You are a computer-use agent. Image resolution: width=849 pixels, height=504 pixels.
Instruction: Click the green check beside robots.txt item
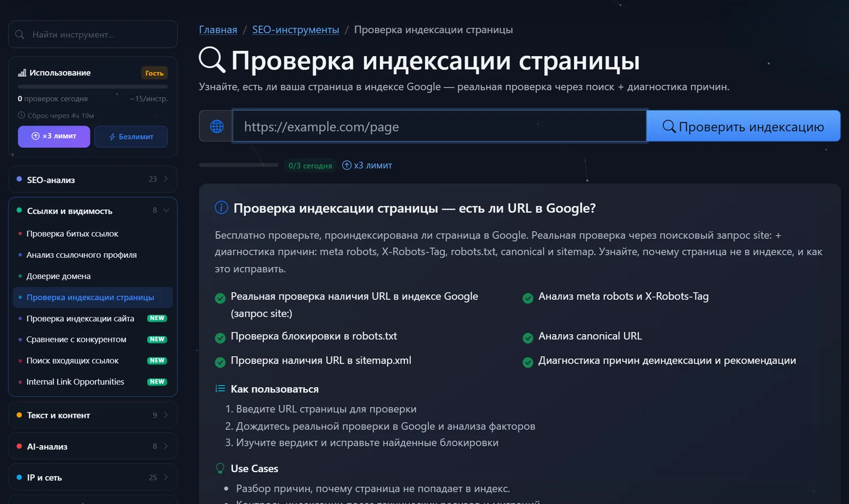click(220, 338)
